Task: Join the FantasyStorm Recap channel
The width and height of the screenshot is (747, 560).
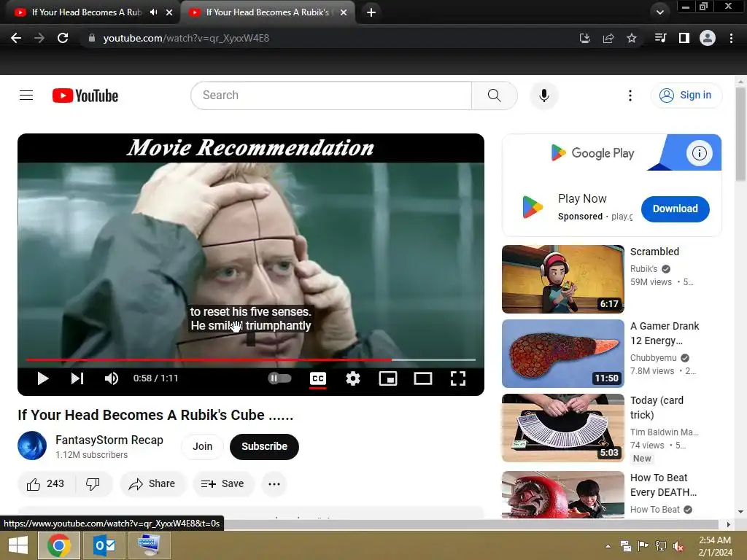Action: tap(203, 446)
